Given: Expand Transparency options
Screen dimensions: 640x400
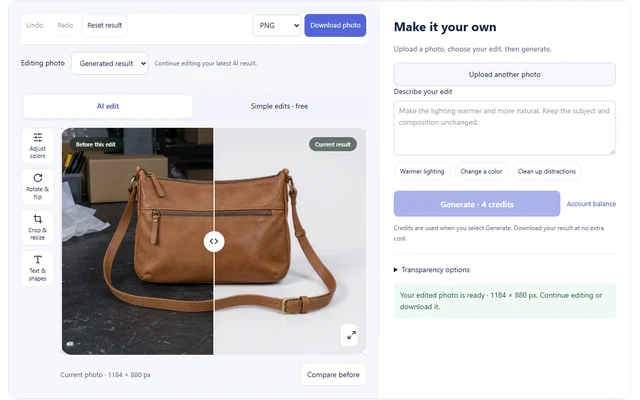Looking at the screenshot, I should pos(431,270).
